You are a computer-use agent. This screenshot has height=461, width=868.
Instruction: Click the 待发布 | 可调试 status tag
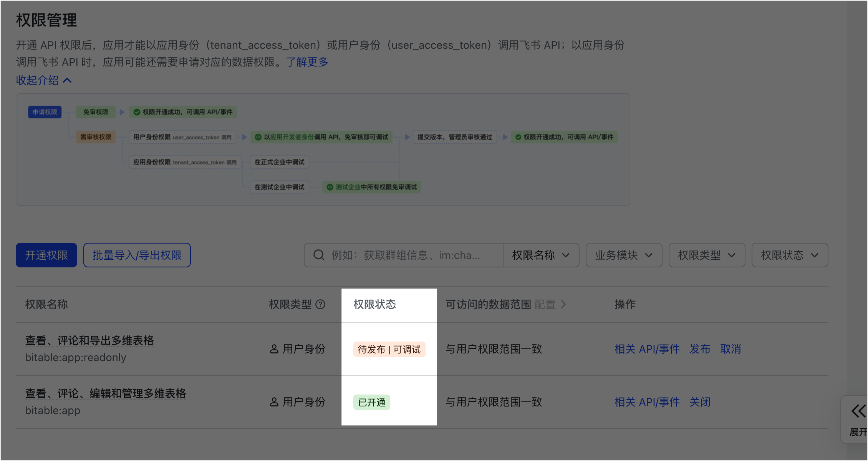click(x=389, y=349)
